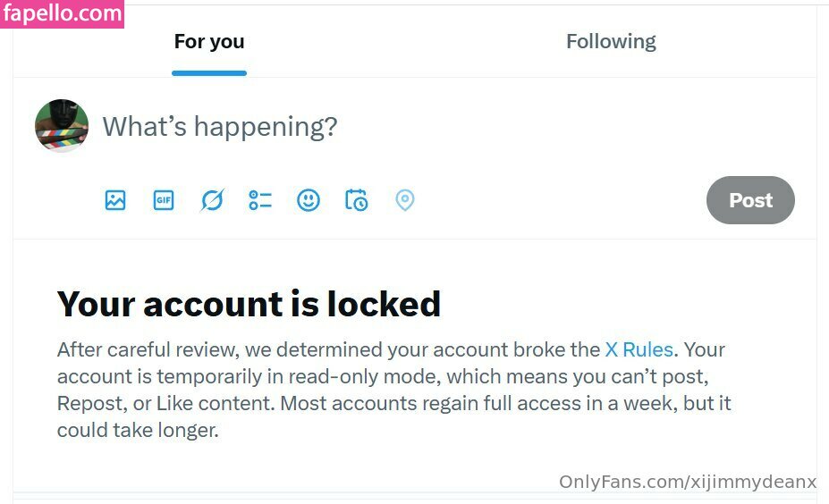Click the Grok icon in composer toolbar
Image resolution: width=829 pixels, height=504 pixels.
212,200
